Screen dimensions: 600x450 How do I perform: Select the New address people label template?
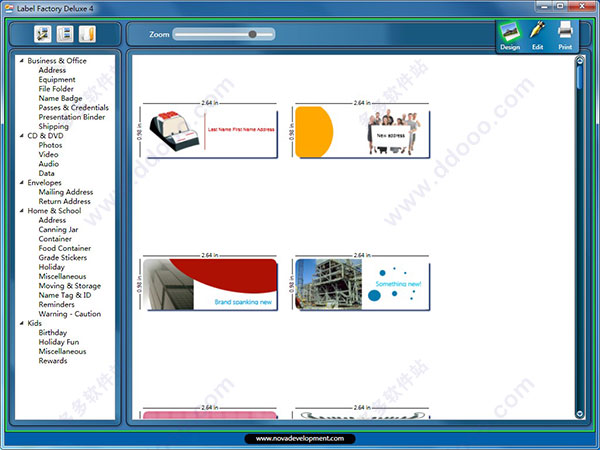tap(362, 132)
